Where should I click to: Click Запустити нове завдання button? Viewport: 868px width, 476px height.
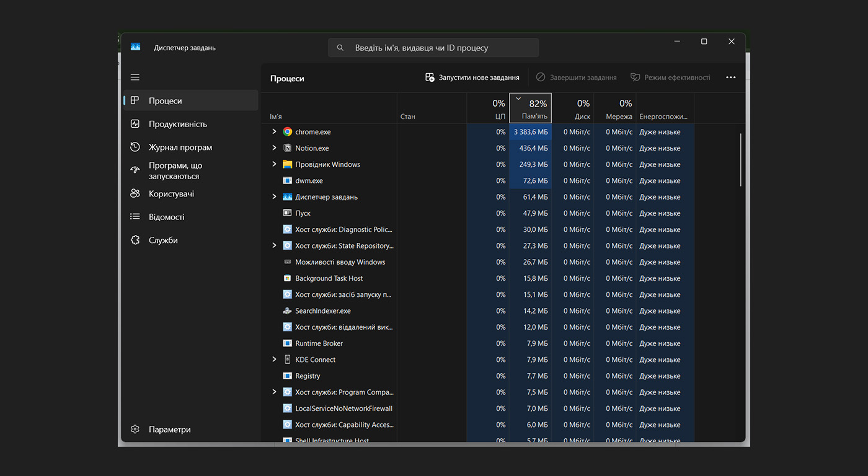click(x=472, y=77)
